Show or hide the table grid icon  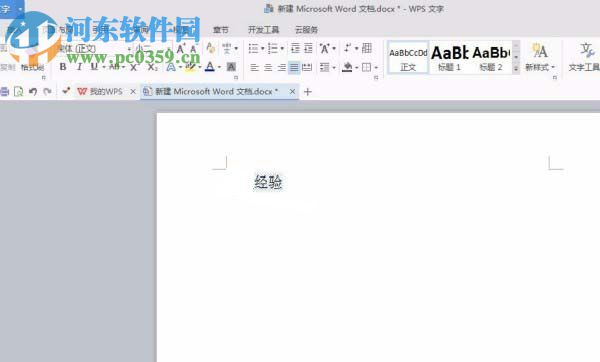(x=367, y=48)
